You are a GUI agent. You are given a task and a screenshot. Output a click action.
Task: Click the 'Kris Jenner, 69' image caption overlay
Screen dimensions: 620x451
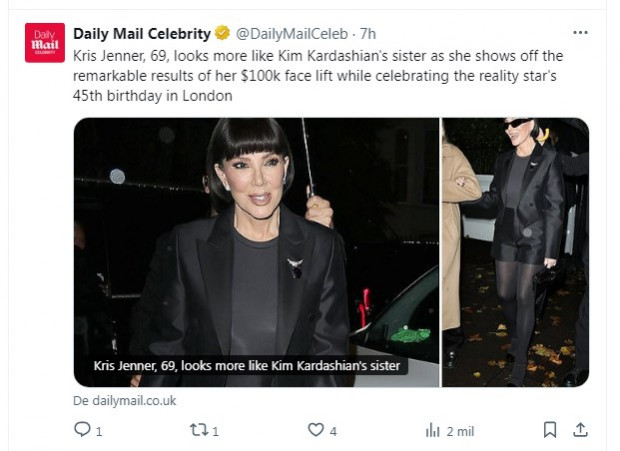point(247,366)
